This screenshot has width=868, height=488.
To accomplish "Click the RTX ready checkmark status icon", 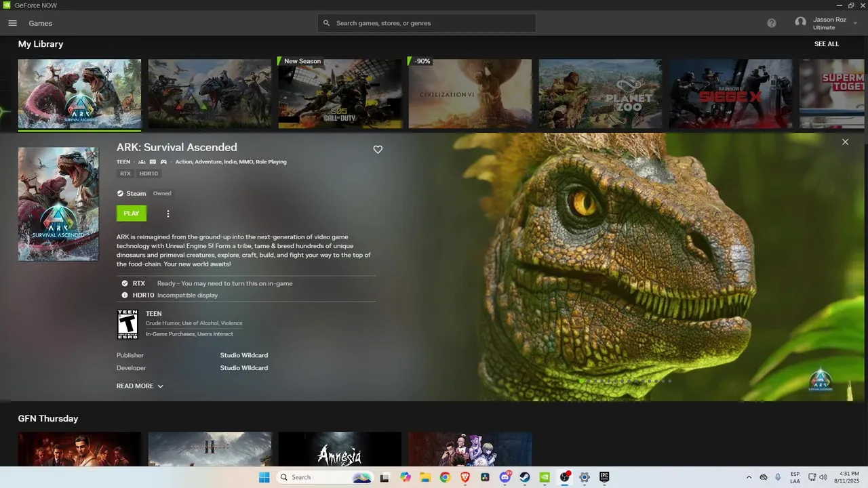I will pos(125,283).
